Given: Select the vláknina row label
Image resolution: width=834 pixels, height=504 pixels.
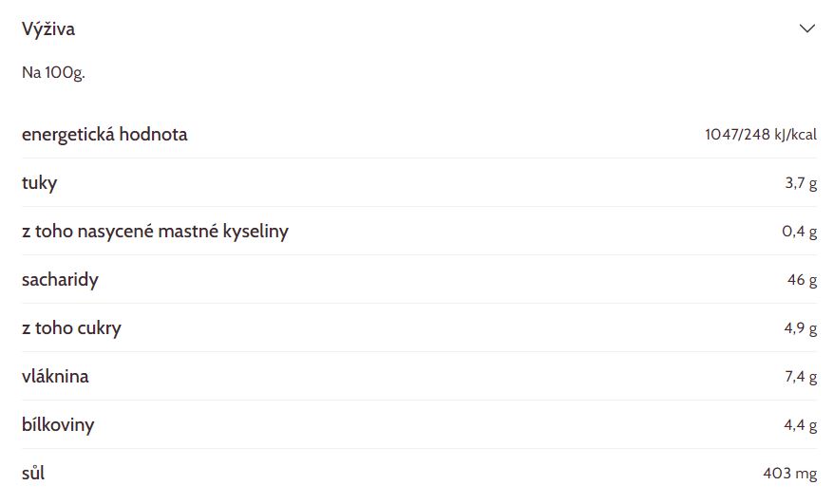Looking at the screenshot, I should 55,377.
